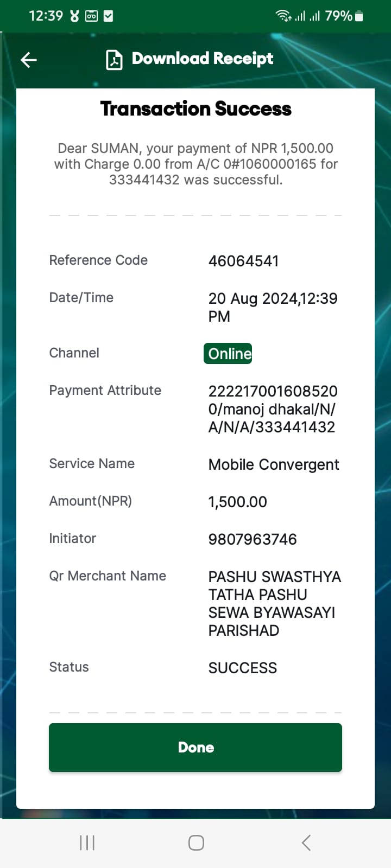The image size is (391, 868).
Task: Tap the initiator number 9807963746
Action: click(x=253, y=539)
